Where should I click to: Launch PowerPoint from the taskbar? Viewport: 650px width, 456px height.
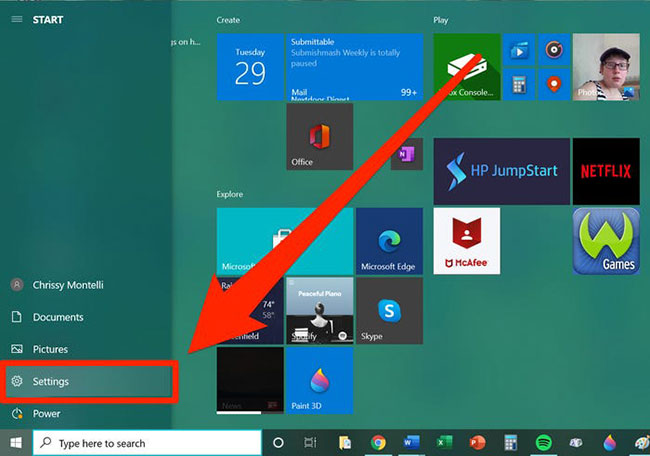pyautogui.click(x=478, y=443)
